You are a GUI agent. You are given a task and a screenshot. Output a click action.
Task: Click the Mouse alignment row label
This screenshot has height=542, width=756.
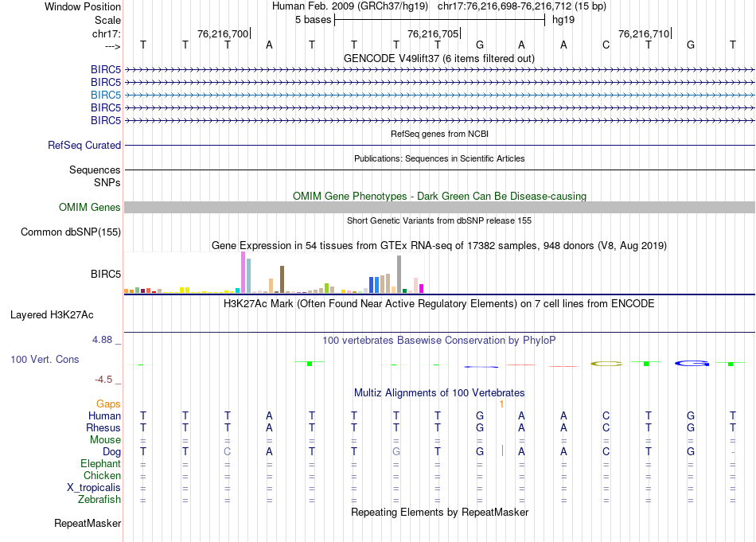tap(105, 440)
